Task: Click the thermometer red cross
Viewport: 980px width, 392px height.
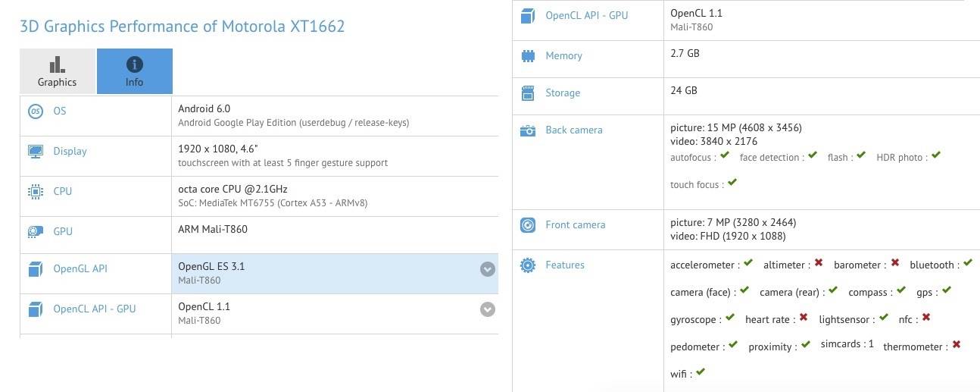Action: 957,345
